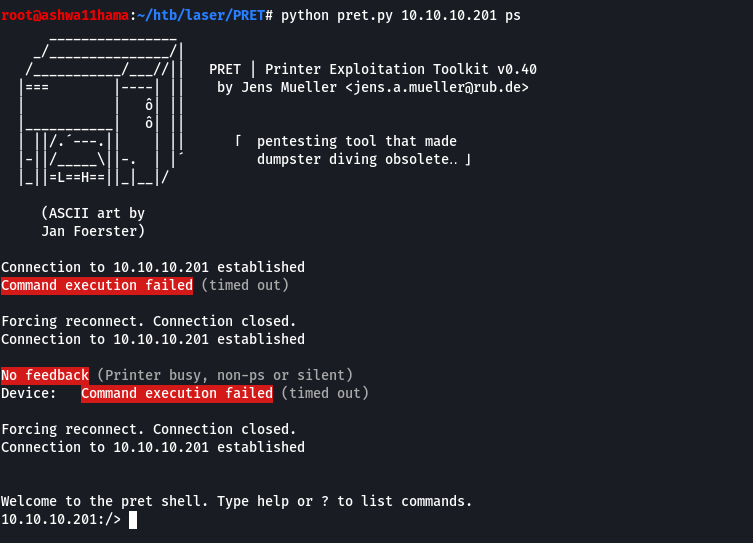This screenshot has width=753, height=543.
Task: Click the 'Welcome to the pret shell' line
Action: (x=236, y=501)
